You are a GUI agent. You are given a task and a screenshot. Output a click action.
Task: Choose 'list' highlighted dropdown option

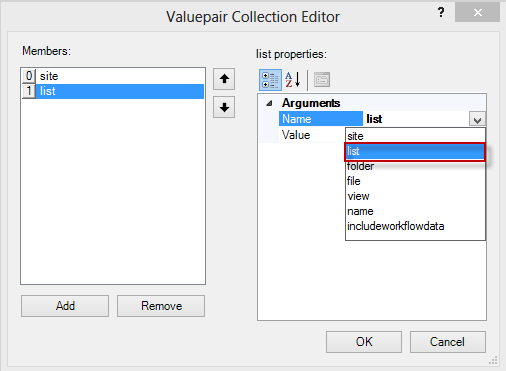[x=415, y=151]
